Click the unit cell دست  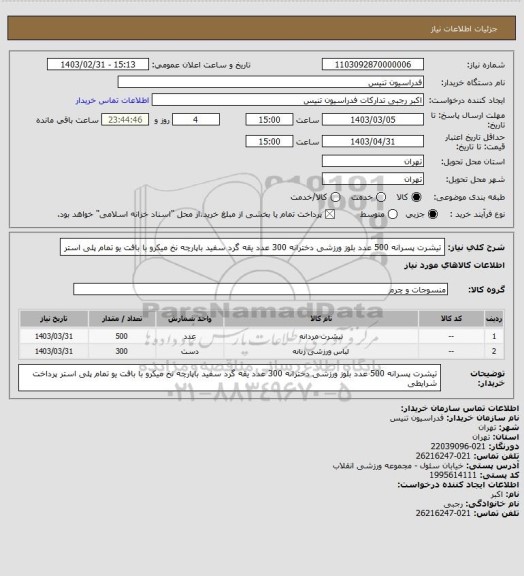click(190, 352)
